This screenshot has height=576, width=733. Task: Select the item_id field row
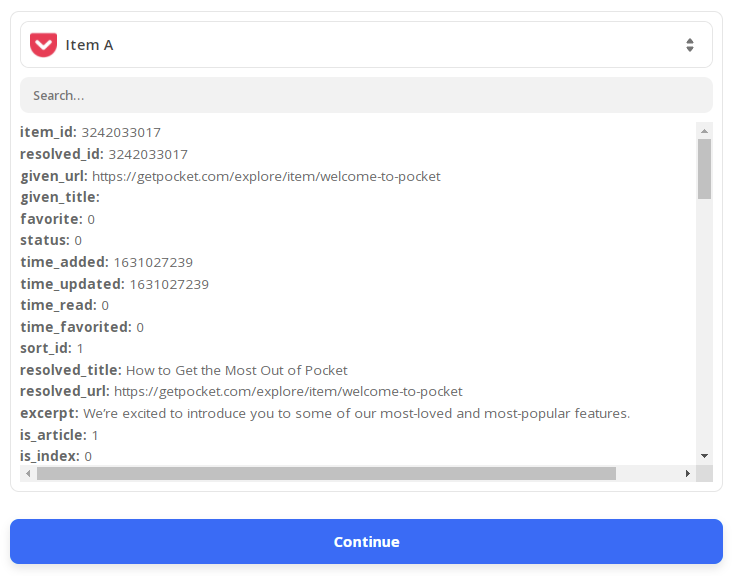click(90, 132)
